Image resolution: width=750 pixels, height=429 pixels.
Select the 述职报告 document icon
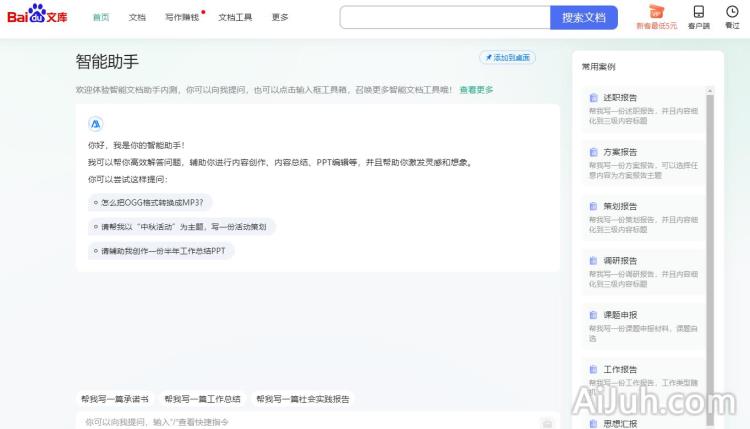coord(594,98)
